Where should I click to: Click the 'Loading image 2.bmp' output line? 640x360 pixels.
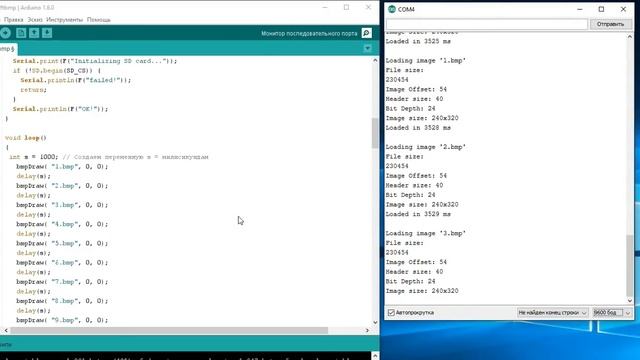point(426,147)
